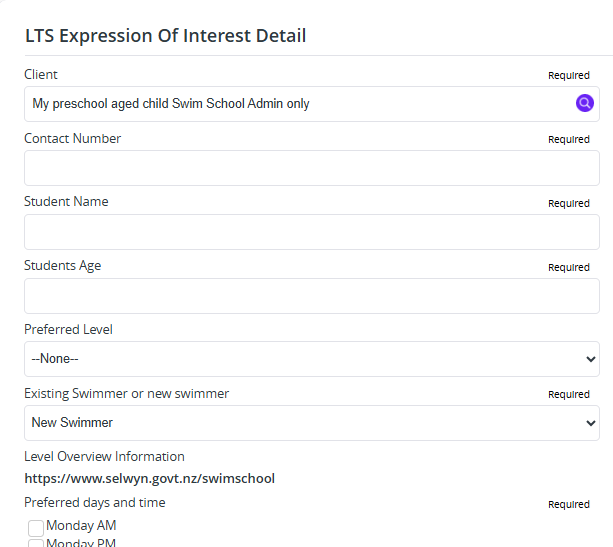Open the Client lookup search icon
The width and height of the screenshot is (613, 547).
pyautogui.click(x=584, y=103)
